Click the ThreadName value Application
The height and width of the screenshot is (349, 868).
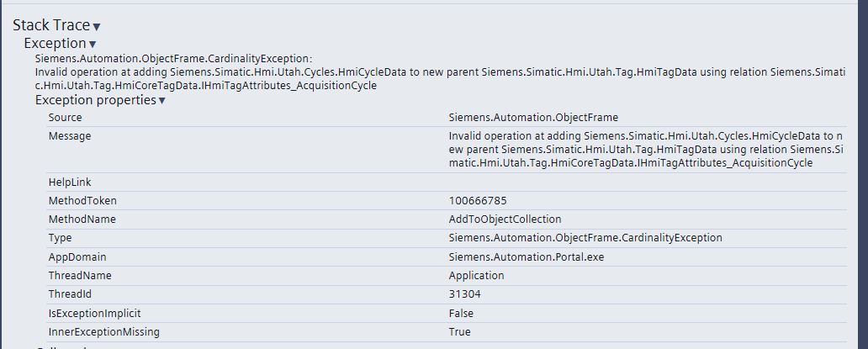pyautogui.click(x=476, y=275)
